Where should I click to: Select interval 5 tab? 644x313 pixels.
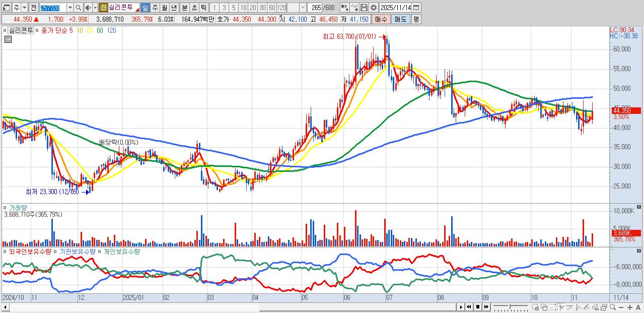pyautogui.click(x=234, y=8)
